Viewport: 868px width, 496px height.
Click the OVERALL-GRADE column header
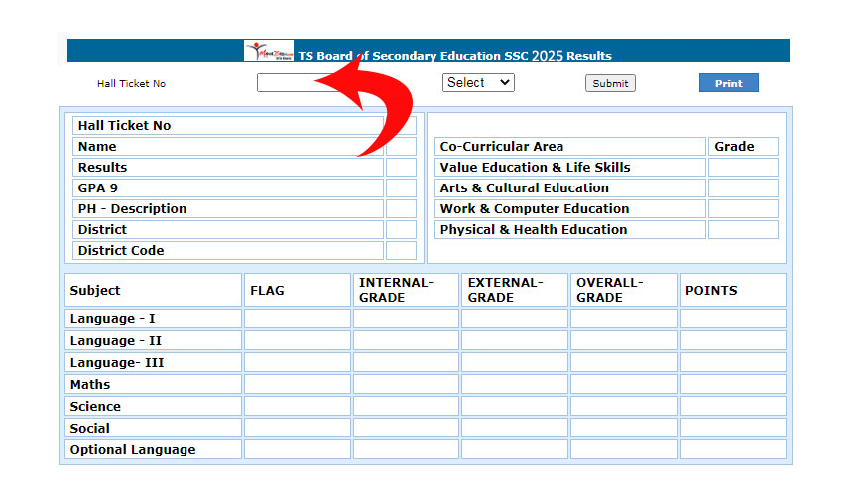[623, 290]
